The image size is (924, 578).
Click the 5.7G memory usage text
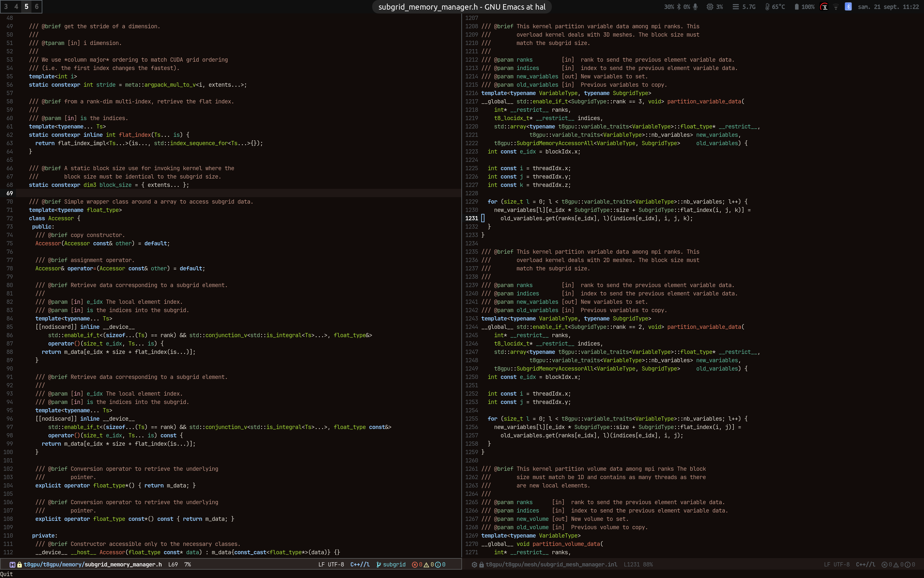(x=749, y=7)
